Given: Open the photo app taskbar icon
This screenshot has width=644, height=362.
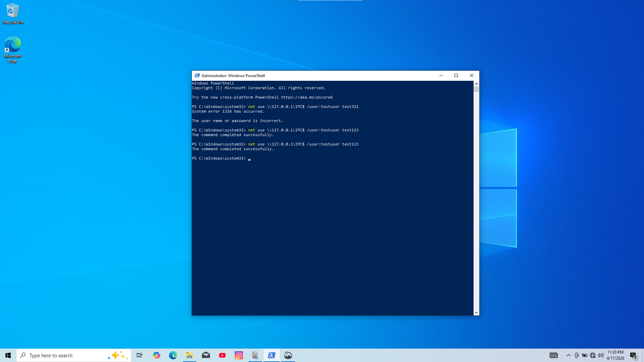Looking at the screenshot, I should point(288,355).
